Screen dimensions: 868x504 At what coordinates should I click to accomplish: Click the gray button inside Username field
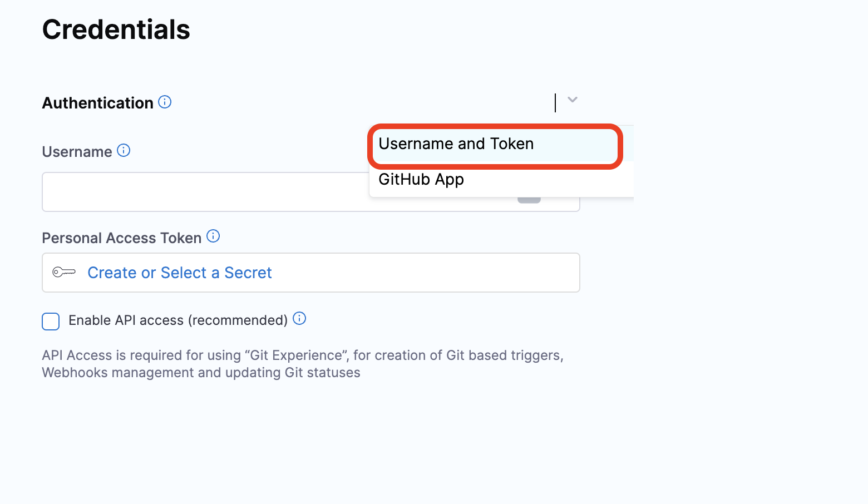coord(529,200)
